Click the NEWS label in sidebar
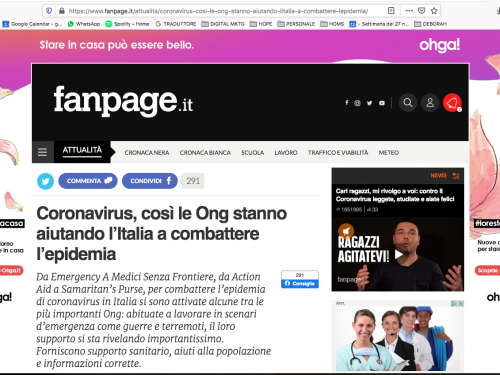The image size is (500, 375). click(438, 175)
